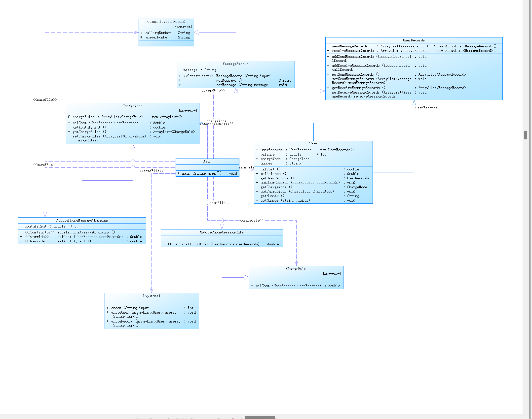Screen dimensions: 532x419
Task: Click the vertical scrollbar thumb
Action: [526, 135]
